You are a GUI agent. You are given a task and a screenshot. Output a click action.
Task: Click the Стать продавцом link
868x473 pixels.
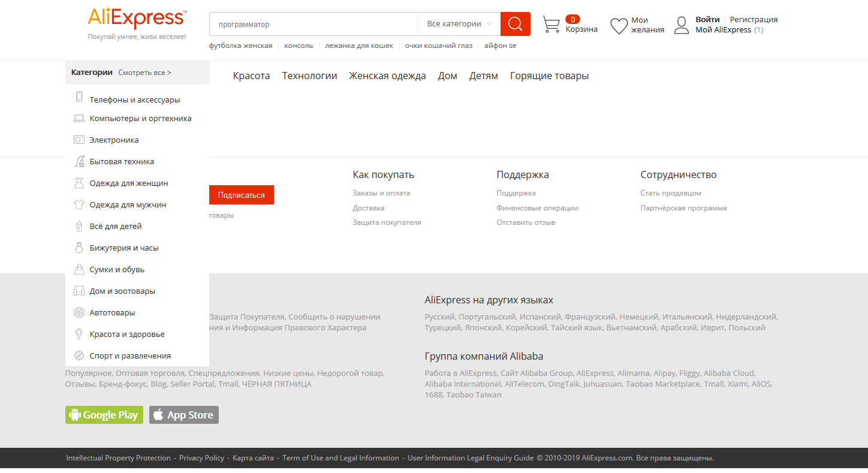671,193
